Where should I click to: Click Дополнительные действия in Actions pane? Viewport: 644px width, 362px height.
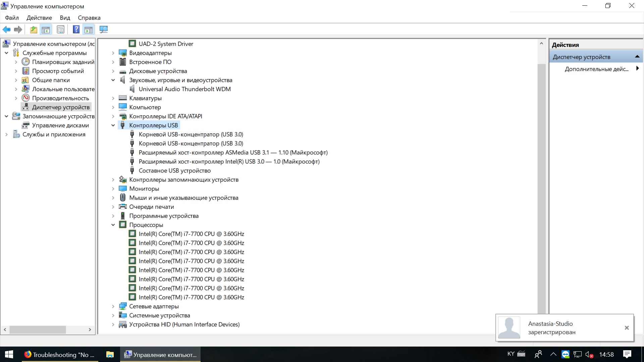click(x=596, y=69)
